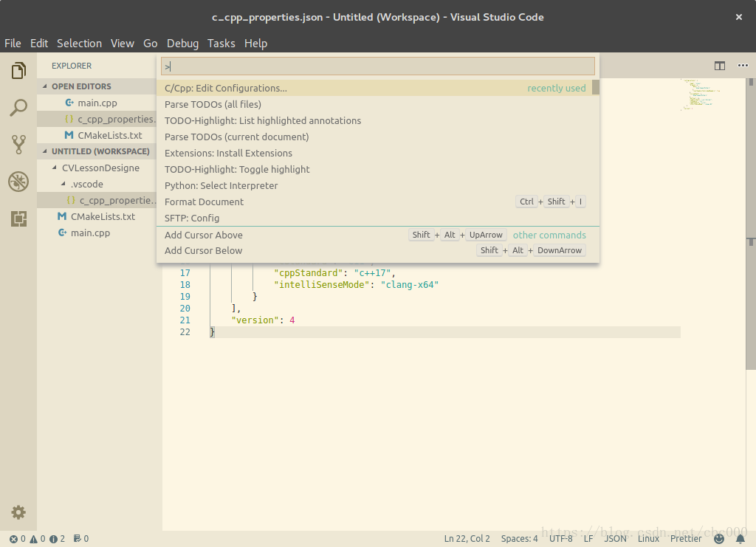The width and height of the screenshot is (756, 547).
Task: Change line ending via LF status item
Action: (x=588, y=539)
